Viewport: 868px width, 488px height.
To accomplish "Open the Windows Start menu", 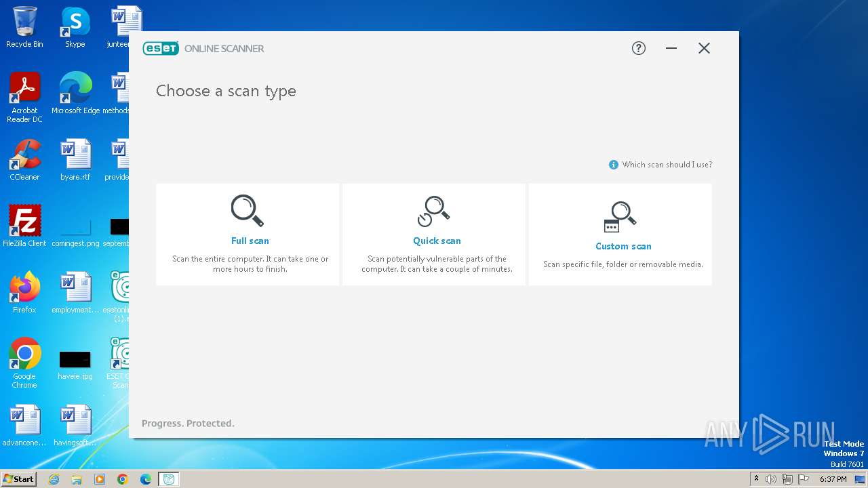I will pyautogui.click(x=19, y=479).
